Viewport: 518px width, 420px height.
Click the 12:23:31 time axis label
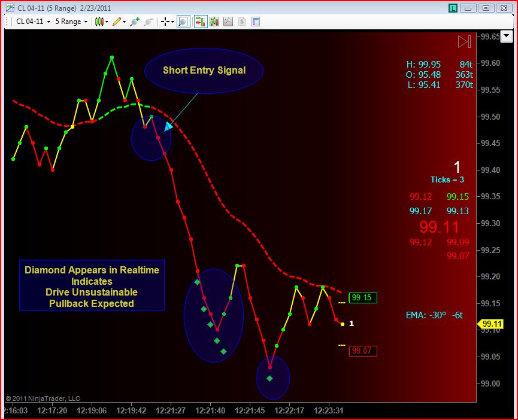tap(329, 411)
